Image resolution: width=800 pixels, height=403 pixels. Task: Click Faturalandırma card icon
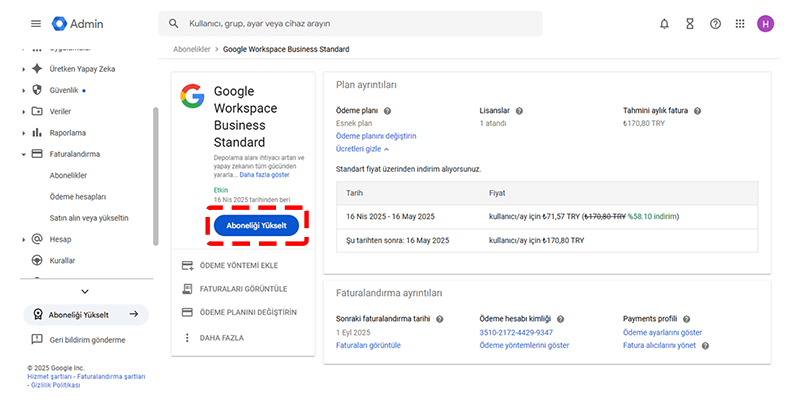37,154
